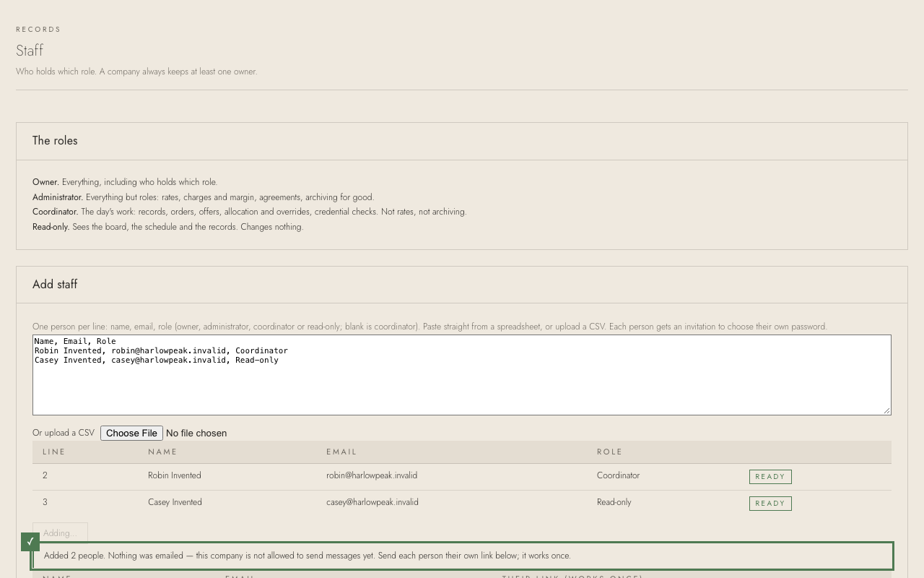The image size is (924, 578).
Task: Click the name Casey Invented table cell
Action: coord(175,502)
